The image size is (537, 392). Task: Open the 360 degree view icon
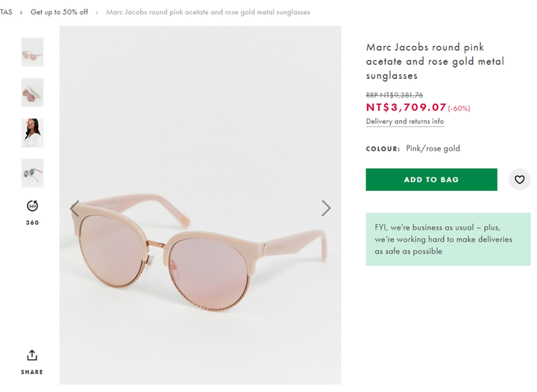click(x=32, y=206)
